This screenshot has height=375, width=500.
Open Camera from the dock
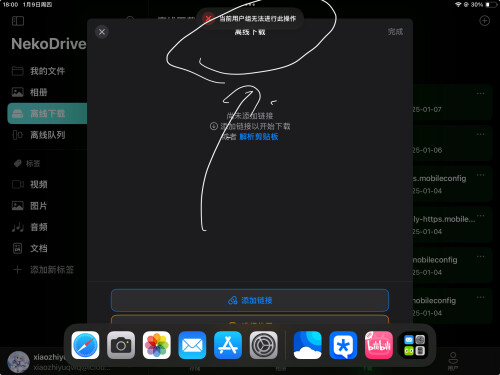click(121, 345)
